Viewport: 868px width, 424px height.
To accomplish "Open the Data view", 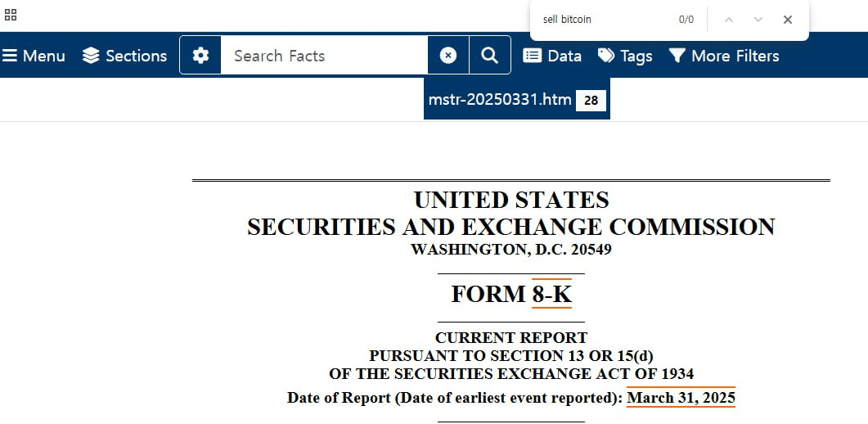I will click(x=552, y=56).
